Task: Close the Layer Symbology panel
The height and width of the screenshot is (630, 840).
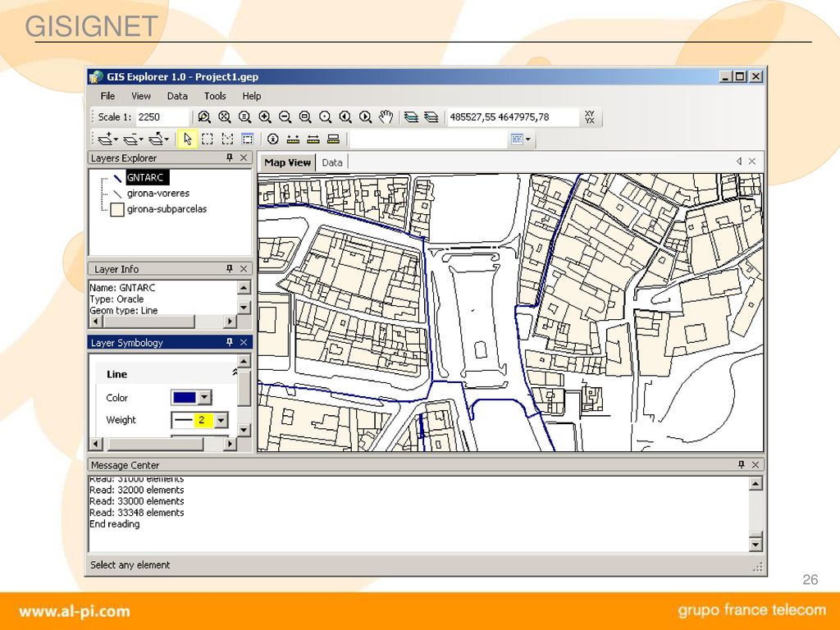Action: coord(244,342)
